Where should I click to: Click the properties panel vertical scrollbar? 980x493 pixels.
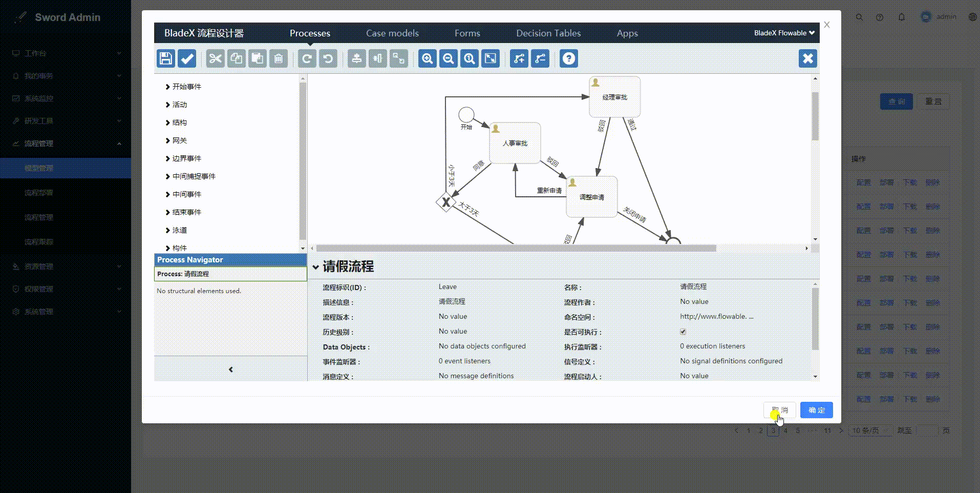[x=815, y=319]
